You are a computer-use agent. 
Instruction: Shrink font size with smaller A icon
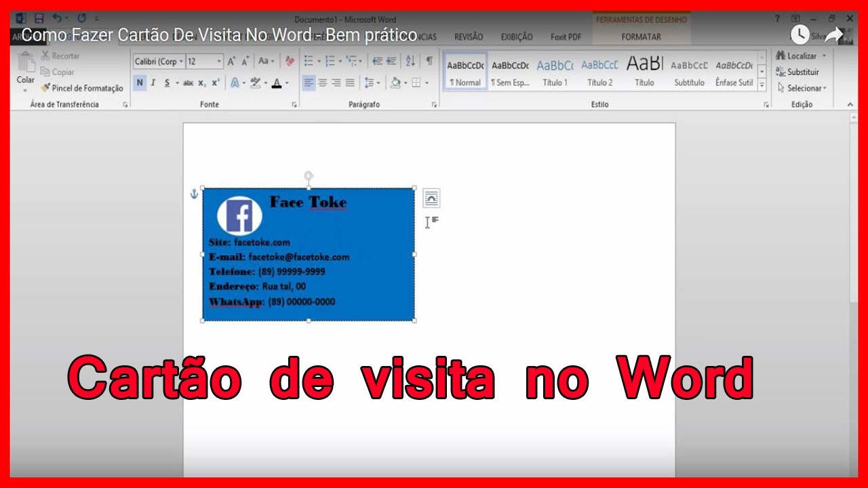245,62
